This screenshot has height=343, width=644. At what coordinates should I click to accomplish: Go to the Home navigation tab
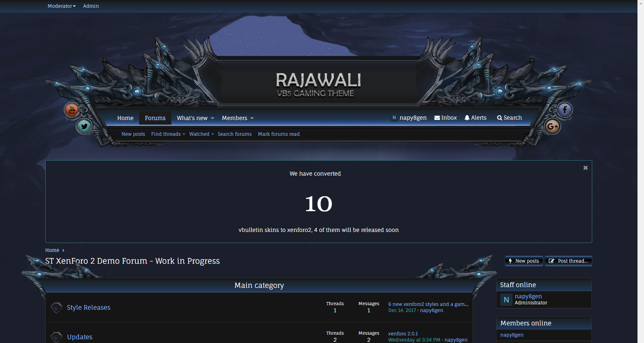click(125, 118)
